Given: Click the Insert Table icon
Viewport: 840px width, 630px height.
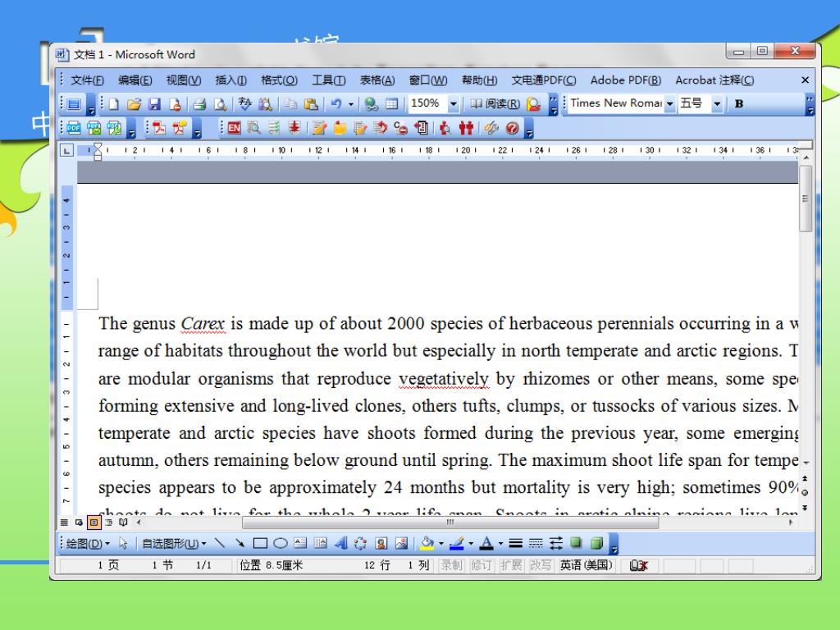Looking at the screenshot, I should 392,104.
